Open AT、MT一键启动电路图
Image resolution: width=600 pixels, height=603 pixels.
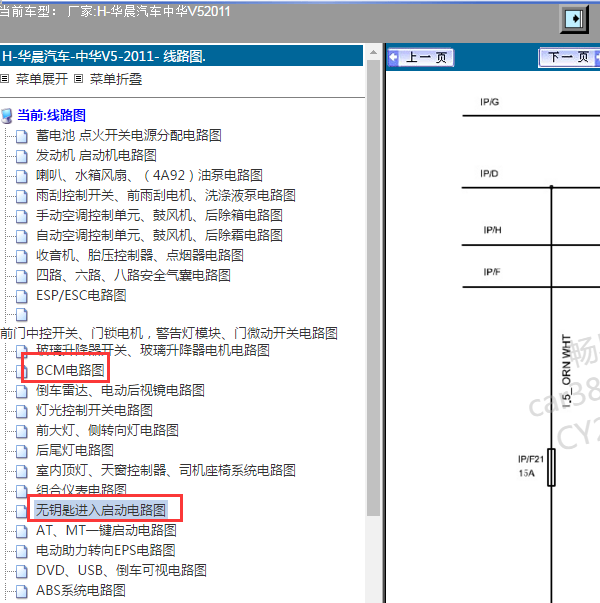tap(106, 530)
